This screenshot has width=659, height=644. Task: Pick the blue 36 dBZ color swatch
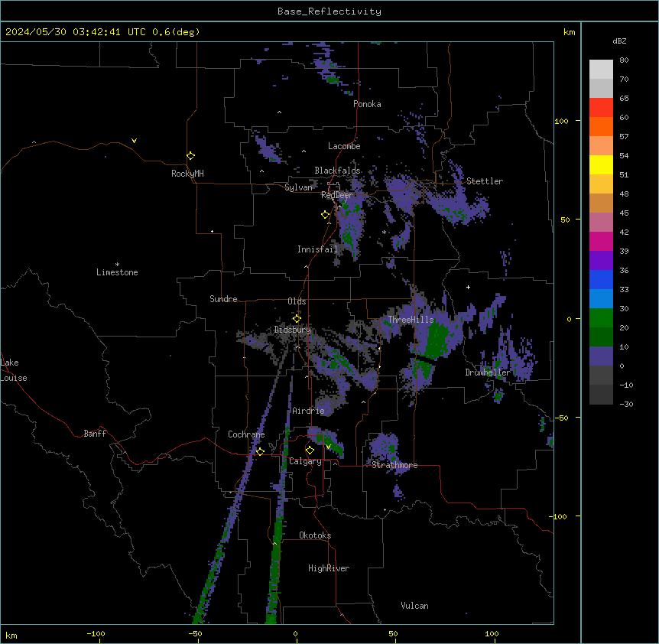tap(601, 279)
